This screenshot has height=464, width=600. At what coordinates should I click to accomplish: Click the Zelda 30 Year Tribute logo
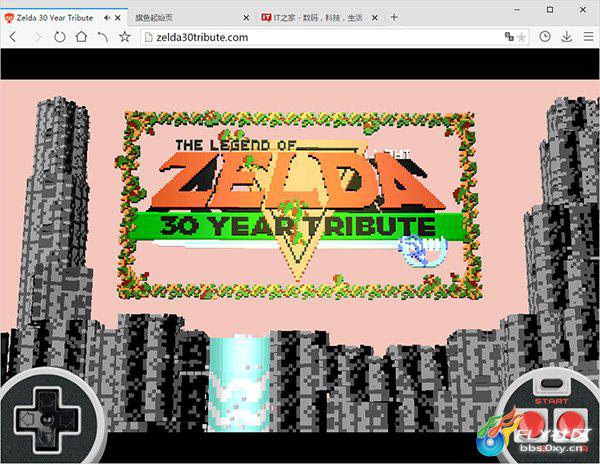[299, 205]
